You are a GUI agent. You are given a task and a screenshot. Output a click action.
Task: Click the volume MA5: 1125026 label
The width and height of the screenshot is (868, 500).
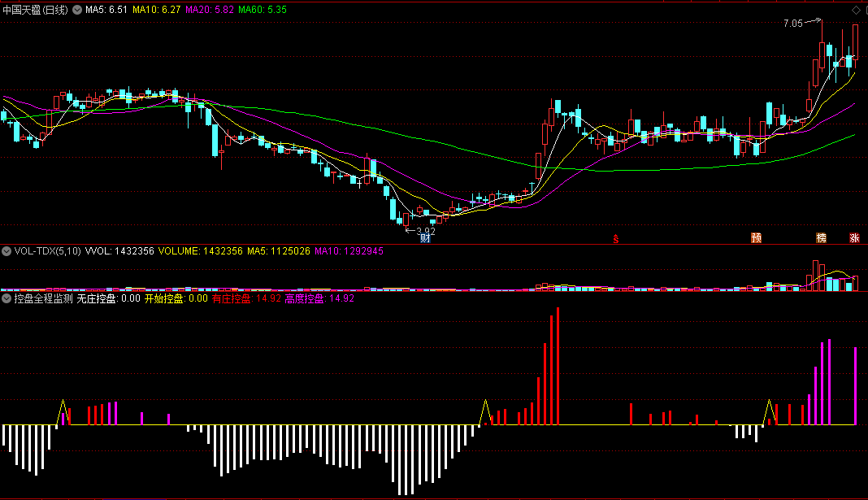(x=279, y=251)
